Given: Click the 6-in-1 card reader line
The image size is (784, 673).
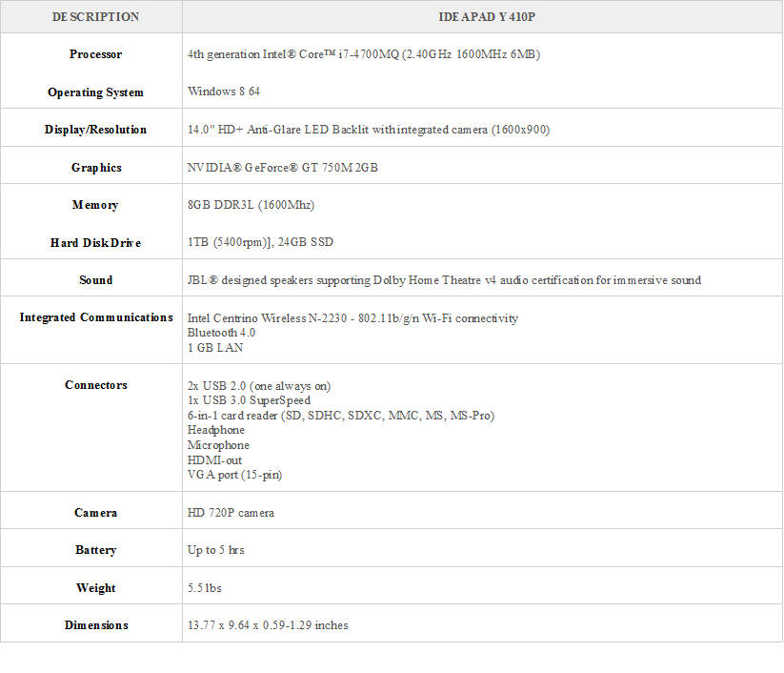Looking at the screenshot, I should pos(340,416).
